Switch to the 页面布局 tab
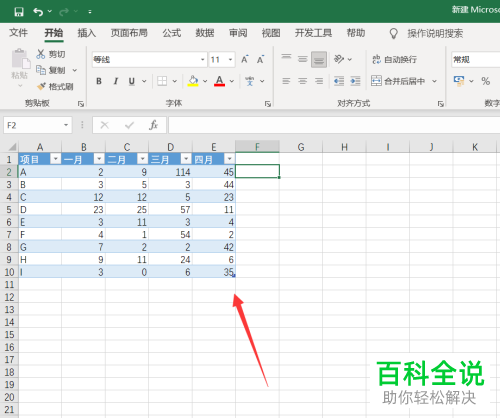 click(x=129, y=33)
